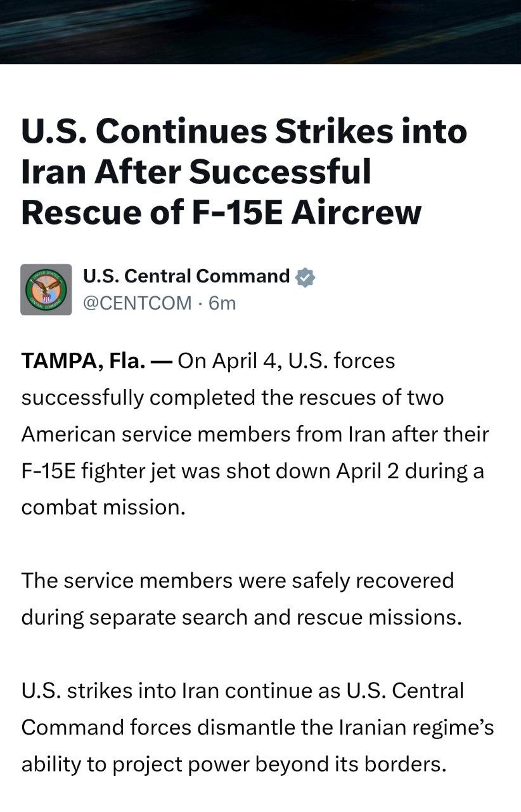Image resolution: width=521 pixels, height=812 pixels.
Task: Click the words "combat mission."
Action: click(x=103, y=508)
